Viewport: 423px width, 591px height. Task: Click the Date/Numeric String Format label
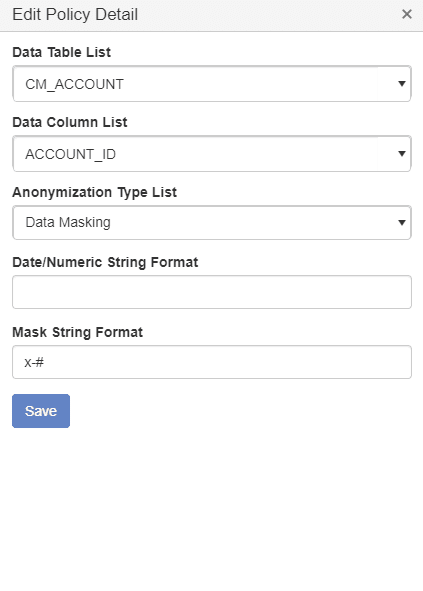[105, 262]
